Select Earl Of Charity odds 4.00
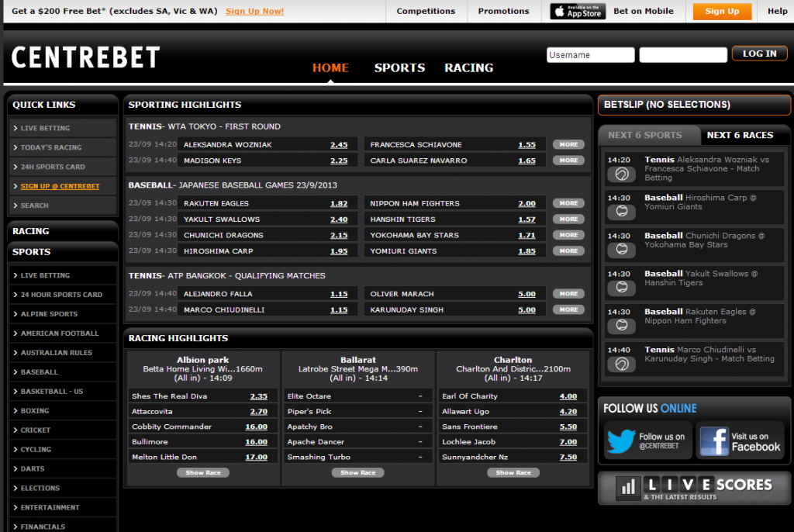The width and height of the screenshot is (794, 532). point(568,396)
